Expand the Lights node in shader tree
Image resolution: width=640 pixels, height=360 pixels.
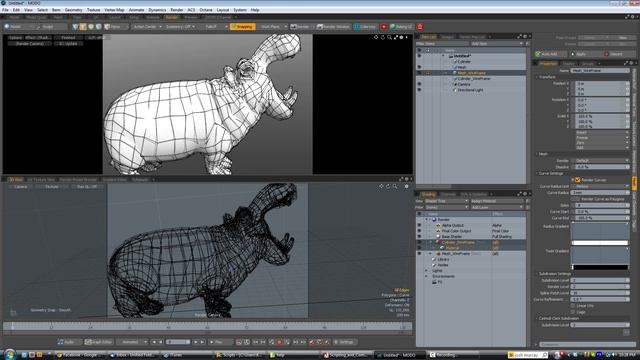[x=427, y=271]
